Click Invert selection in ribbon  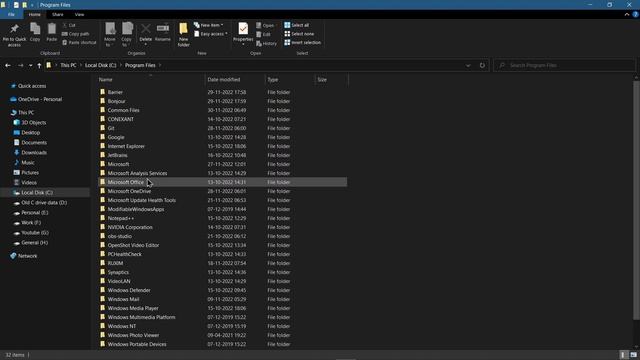pyautogui.click(x=302, y=42)
